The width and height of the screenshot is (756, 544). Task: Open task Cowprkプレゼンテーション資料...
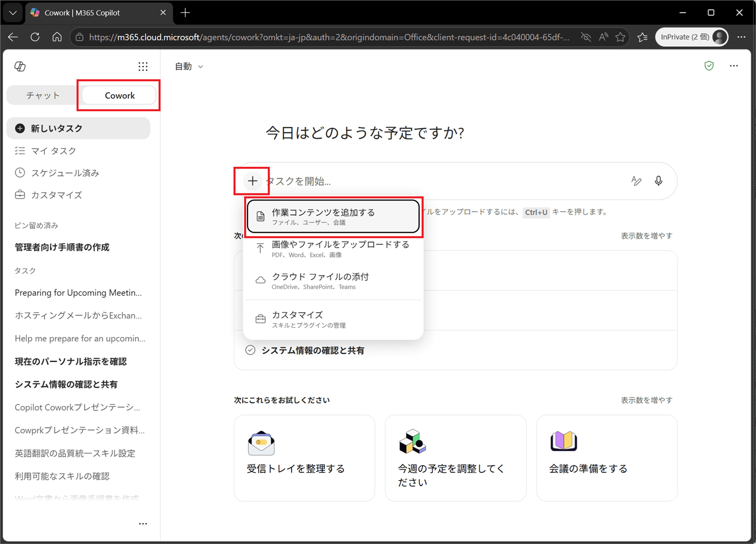click(x=79, y=430)
